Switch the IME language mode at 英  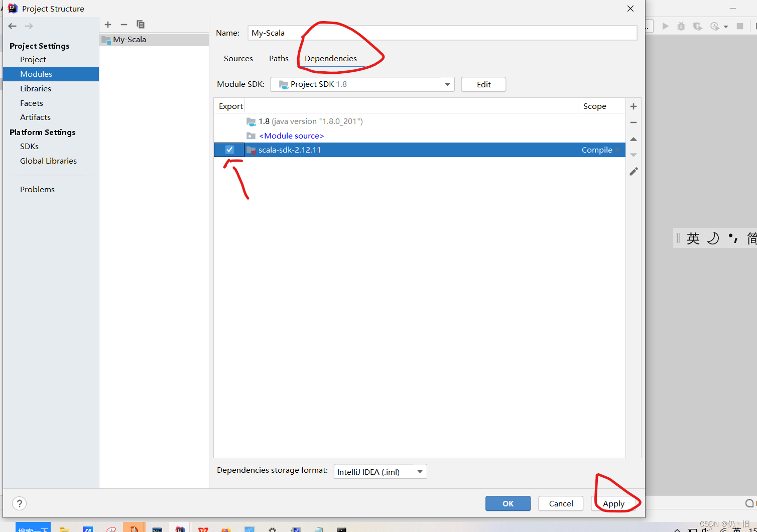(x=693, y=238)
